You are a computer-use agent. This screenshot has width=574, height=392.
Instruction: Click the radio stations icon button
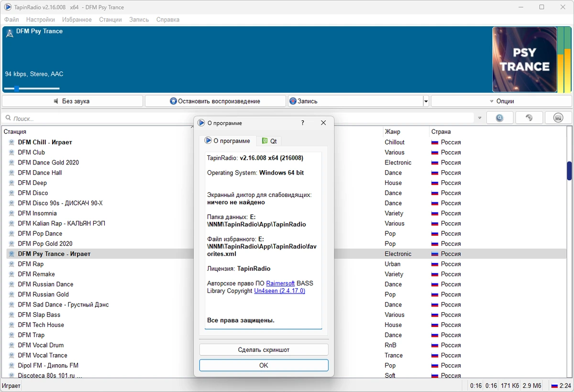click(x=558, y=118)
